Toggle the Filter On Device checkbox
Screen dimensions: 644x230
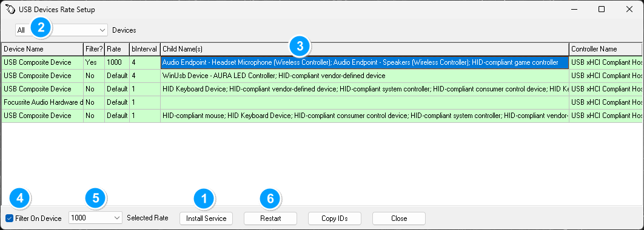10,218
